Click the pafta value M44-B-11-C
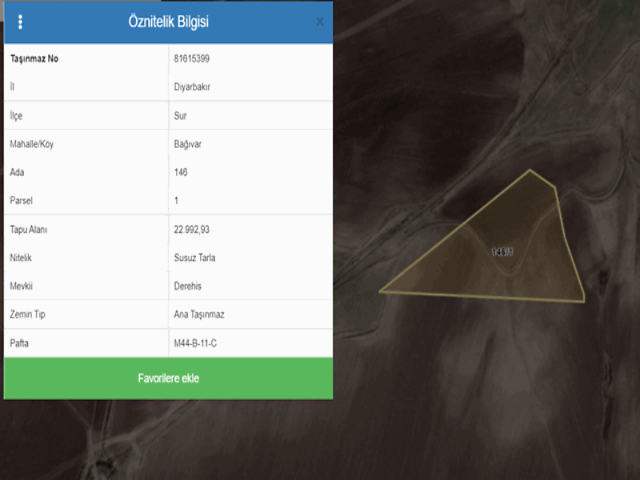 pos(198,343)
